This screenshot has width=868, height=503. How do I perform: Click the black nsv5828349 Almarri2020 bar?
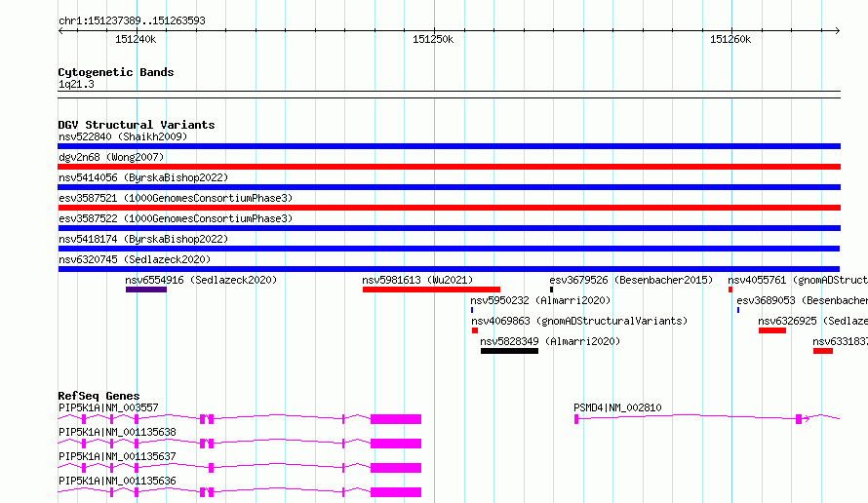pyautogui.click(x=509, y=351)
